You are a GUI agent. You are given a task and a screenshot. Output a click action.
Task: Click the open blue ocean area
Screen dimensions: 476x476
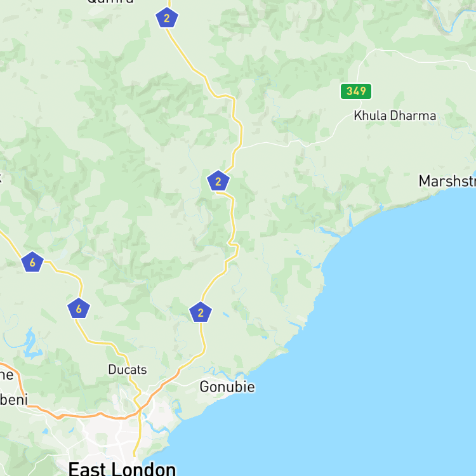pos(395,349)
